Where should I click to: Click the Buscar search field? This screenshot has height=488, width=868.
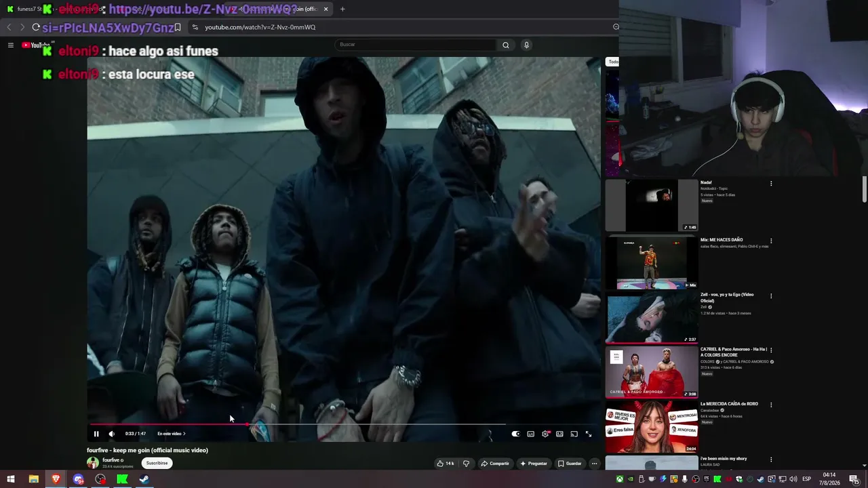[x=416, y=45]
